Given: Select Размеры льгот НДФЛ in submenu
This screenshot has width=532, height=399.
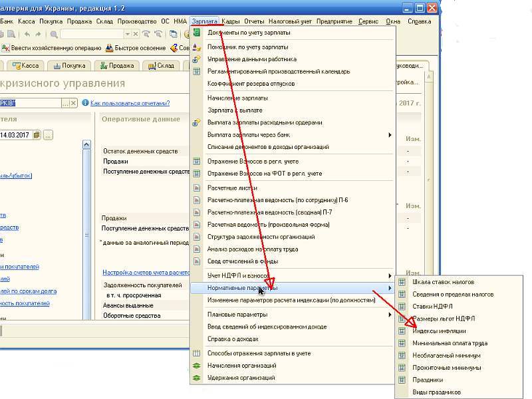Looking at the screenshot, I should tap(444, 319).
